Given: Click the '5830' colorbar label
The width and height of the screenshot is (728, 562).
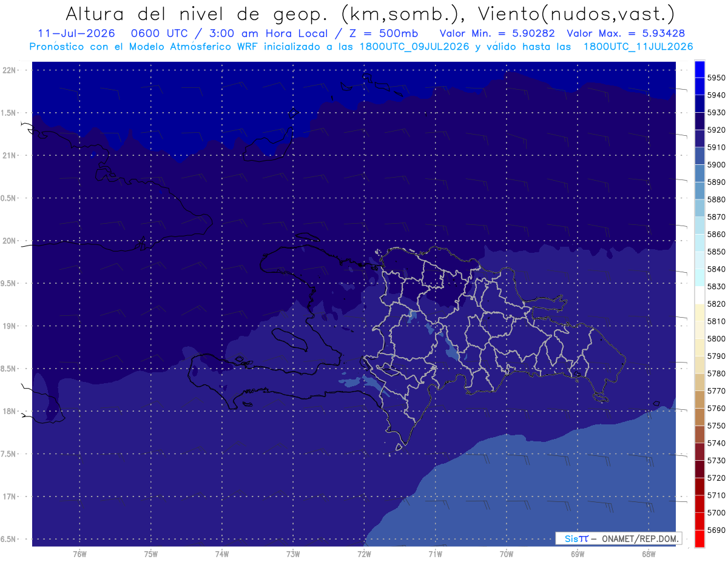Looking at the screenshot, I should 716,286.
